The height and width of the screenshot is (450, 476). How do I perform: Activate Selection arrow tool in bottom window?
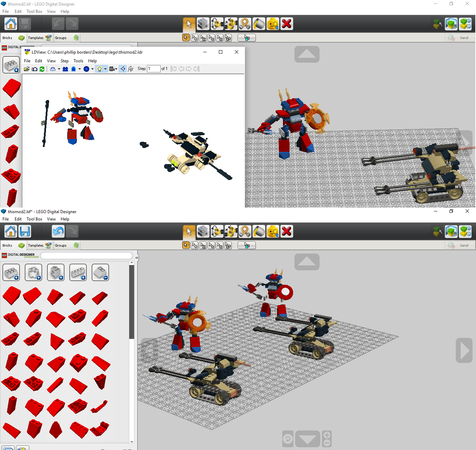coord(189,231)
